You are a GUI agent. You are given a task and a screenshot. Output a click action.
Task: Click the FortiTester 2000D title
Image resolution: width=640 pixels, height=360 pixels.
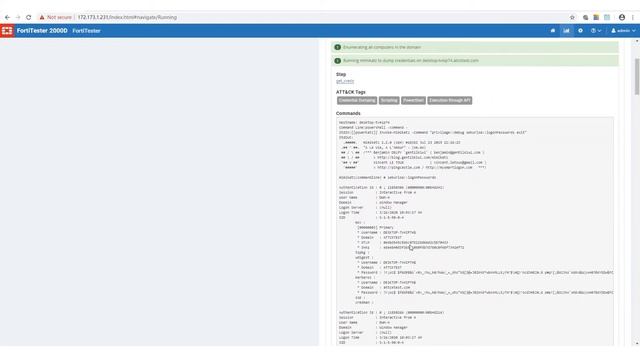coord(42,31)
